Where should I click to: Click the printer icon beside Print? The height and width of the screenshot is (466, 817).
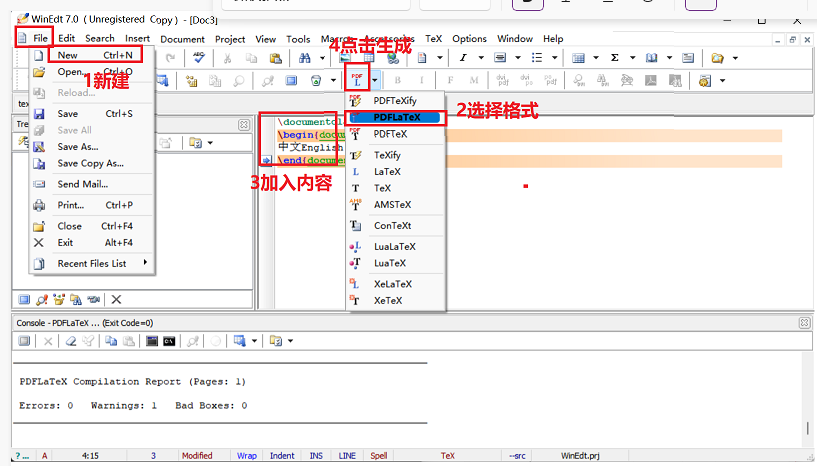click(39, 205)
